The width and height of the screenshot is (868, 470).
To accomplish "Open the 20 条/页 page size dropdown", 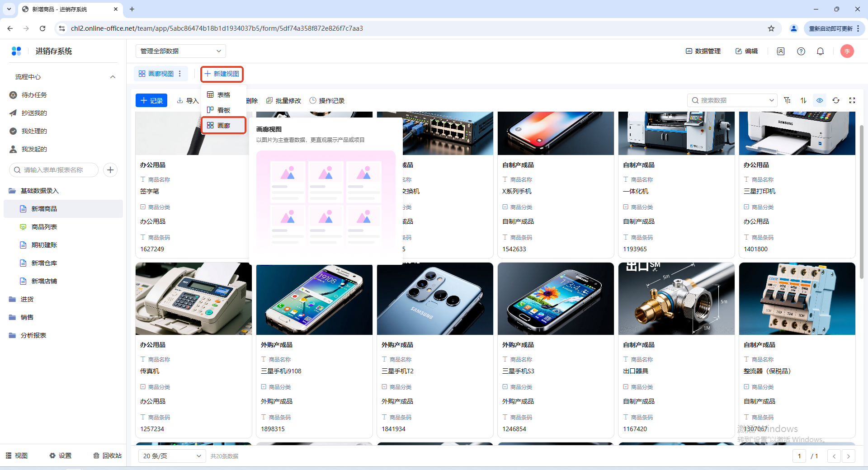I will coord(172,456).
